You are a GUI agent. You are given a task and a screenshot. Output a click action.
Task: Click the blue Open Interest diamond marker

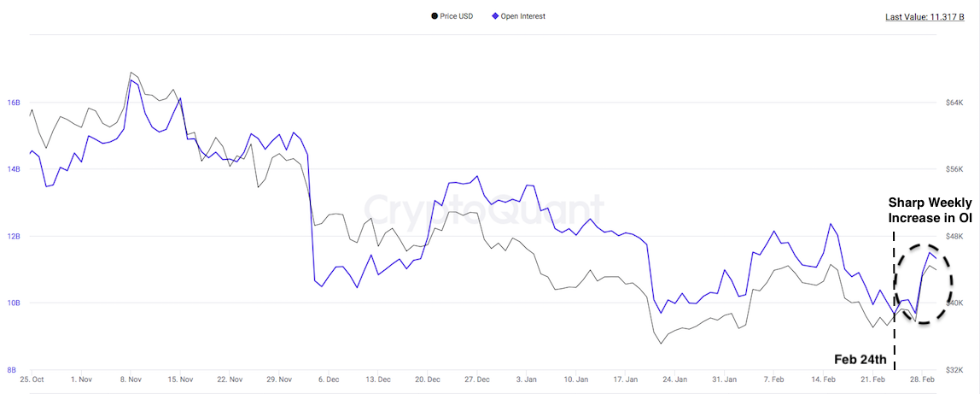point(495,16)
